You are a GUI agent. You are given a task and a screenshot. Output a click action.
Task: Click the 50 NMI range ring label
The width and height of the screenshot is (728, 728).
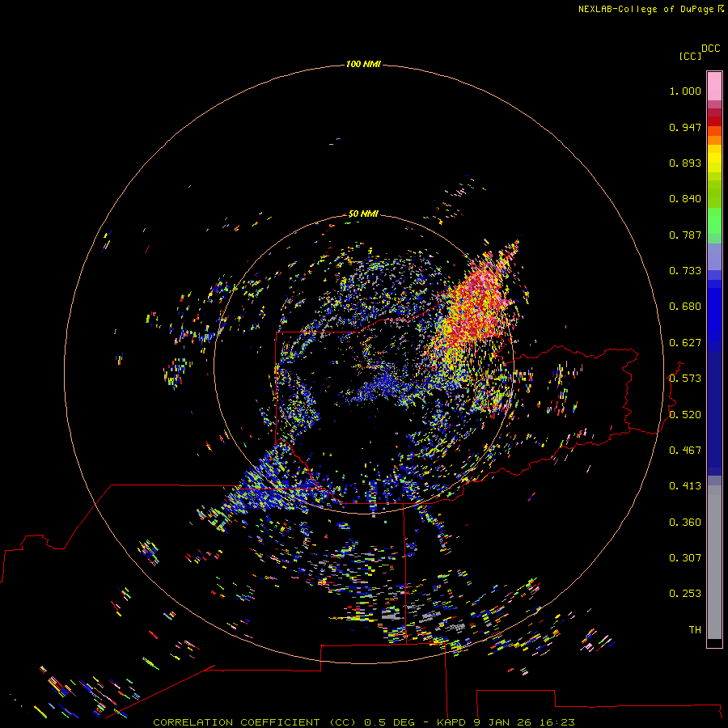click(x=363, y=214)
